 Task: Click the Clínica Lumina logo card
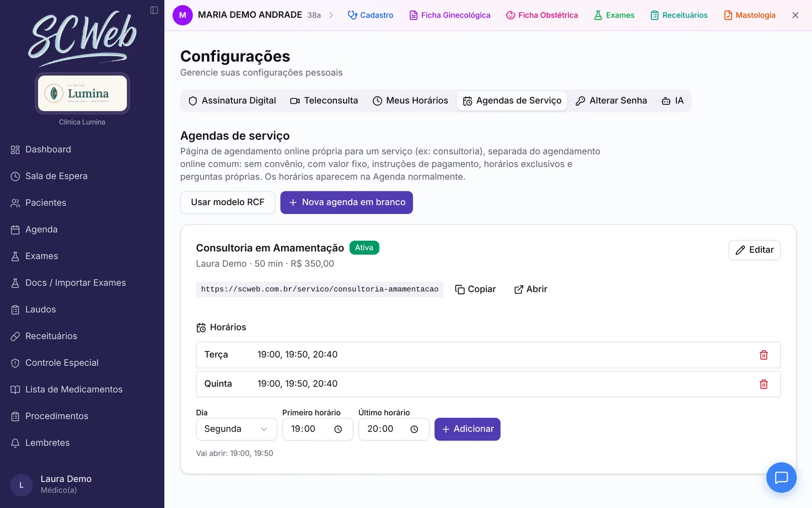tap(82, 93)
